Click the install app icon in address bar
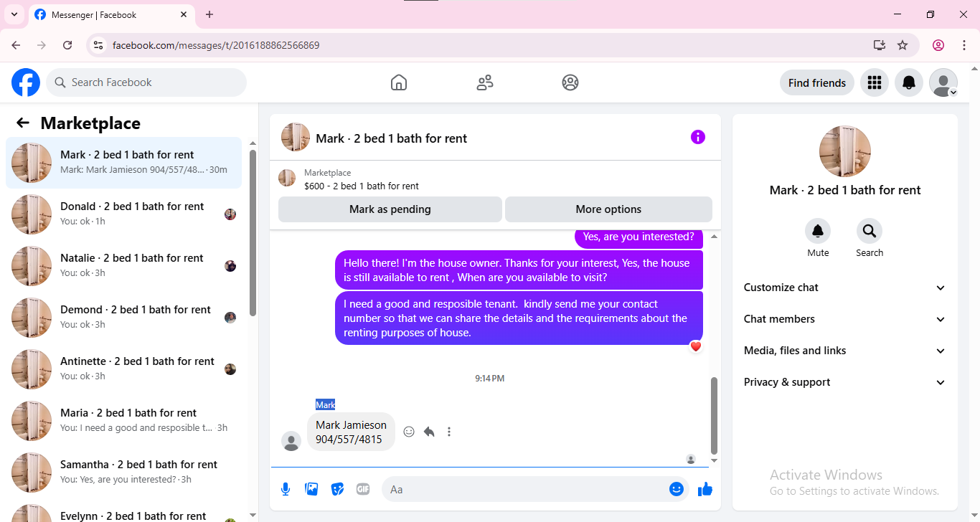Viewport: 980px width, 522px height. click(x=880, y=45)
